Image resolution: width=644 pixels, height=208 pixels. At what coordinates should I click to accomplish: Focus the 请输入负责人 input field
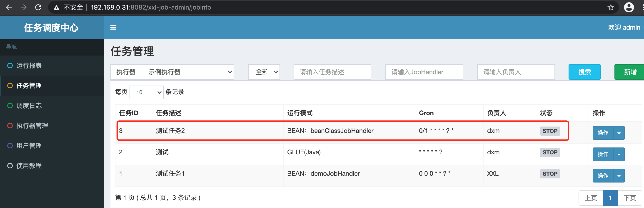[516, 72]
